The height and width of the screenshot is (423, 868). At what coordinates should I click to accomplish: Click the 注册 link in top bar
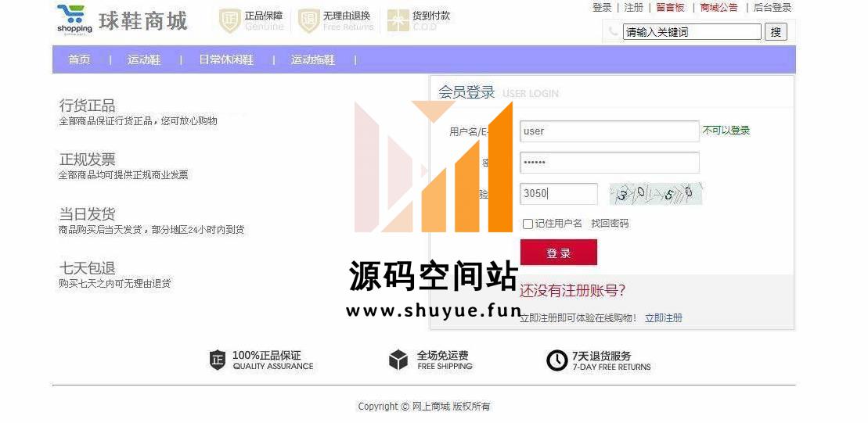click(x=634, y=8)
